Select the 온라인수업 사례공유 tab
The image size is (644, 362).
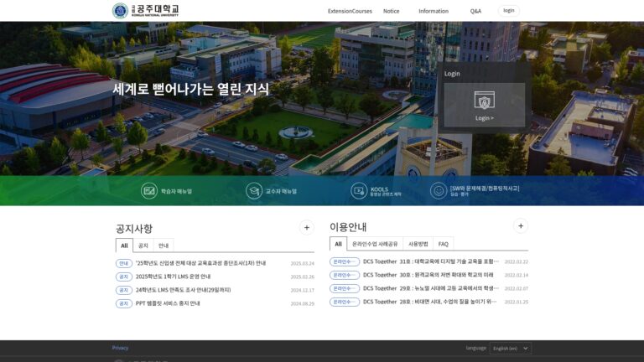tap(375, 244)
